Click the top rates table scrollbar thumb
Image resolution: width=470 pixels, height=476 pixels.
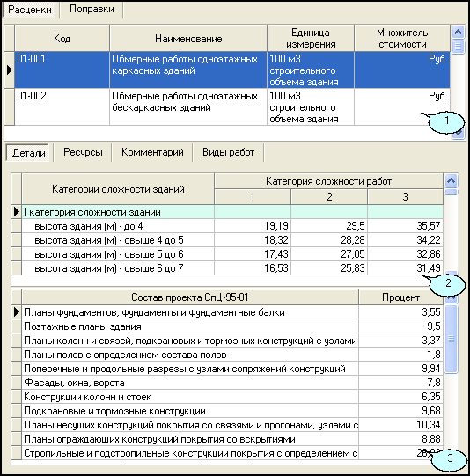458,47
